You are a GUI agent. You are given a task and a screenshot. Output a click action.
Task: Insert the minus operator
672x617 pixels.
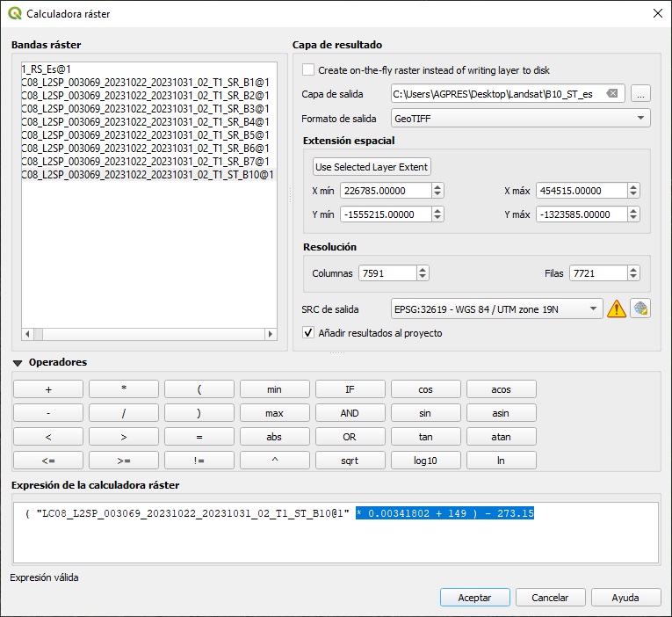(x=48, y=413)
